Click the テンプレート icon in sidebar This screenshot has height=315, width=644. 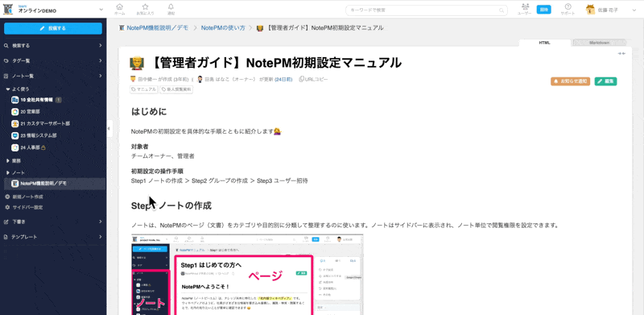pos(6,237)
